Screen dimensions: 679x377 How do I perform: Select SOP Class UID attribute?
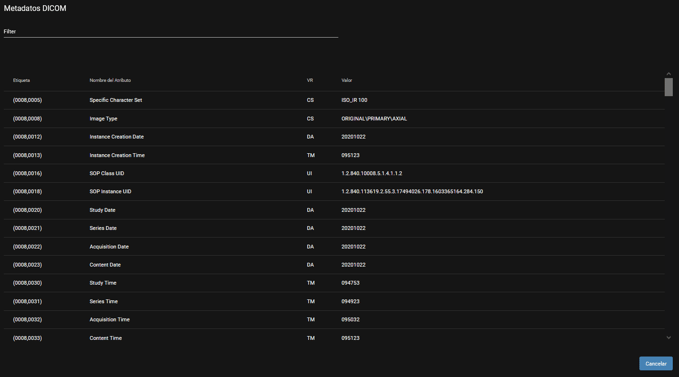pyautogui.click(x=107, y=174)
